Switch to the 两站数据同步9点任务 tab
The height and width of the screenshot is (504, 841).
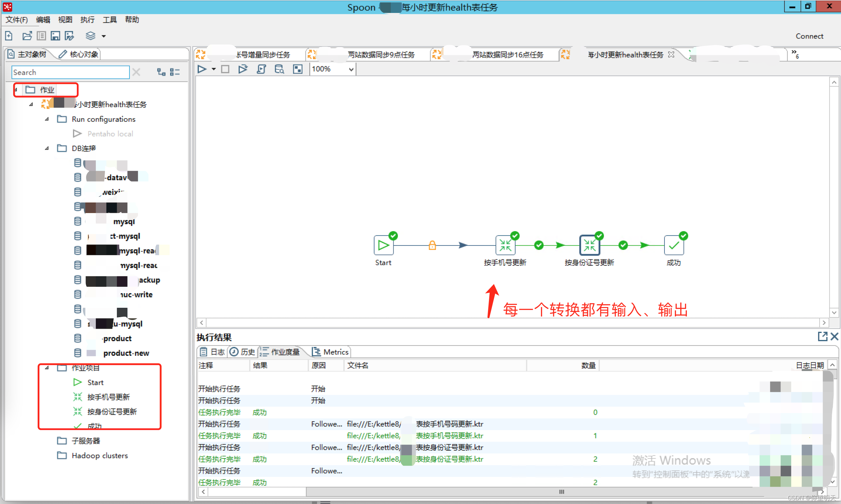[x=381, y=55]
